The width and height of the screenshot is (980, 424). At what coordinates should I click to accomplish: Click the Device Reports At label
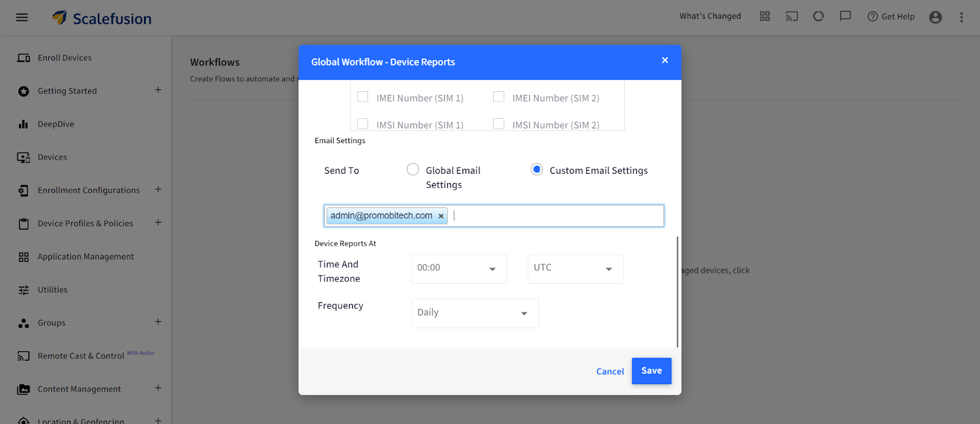coord(345,244)
